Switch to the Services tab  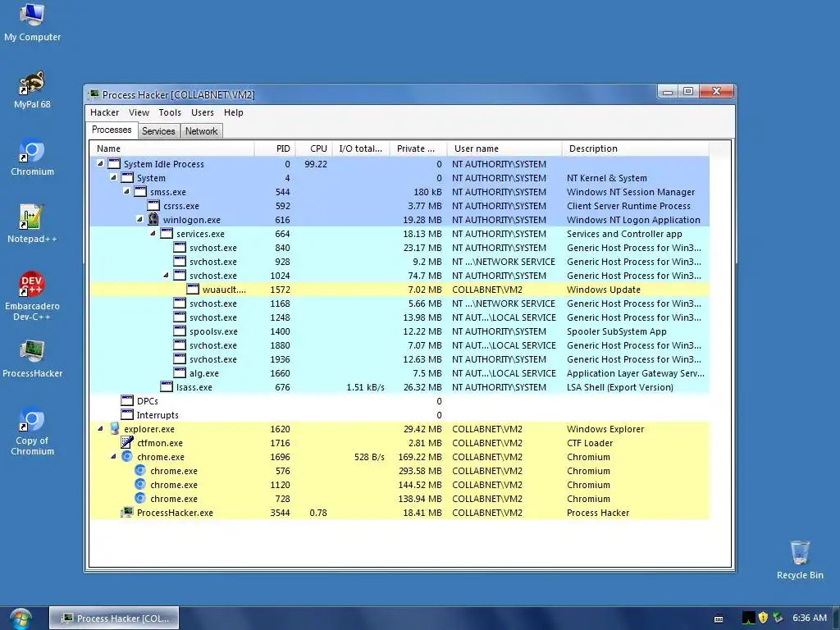point(158,131)
